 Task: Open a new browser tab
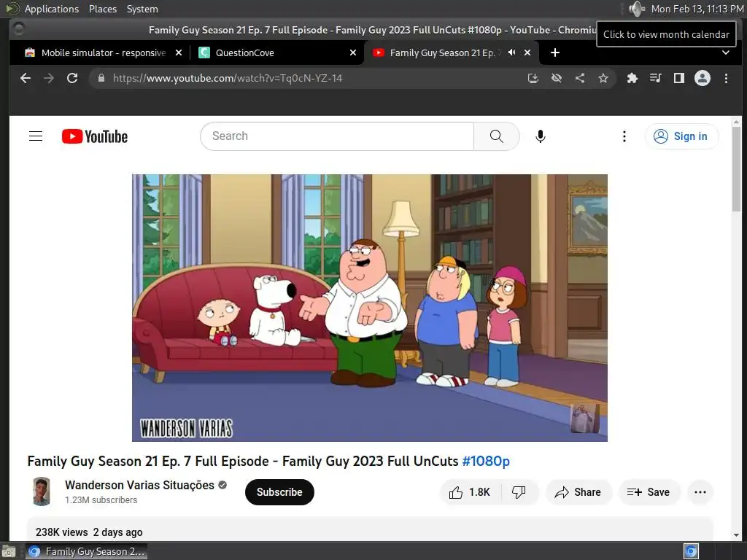555,52
